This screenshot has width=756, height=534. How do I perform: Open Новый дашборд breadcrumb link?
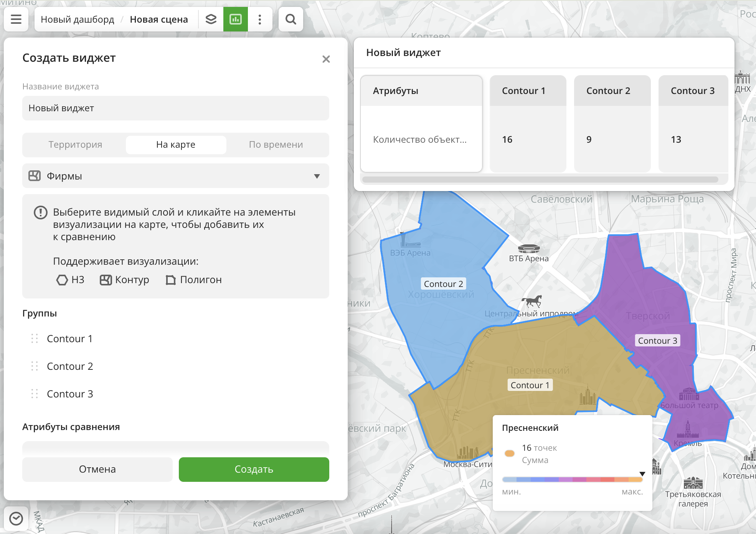(78, 19)
